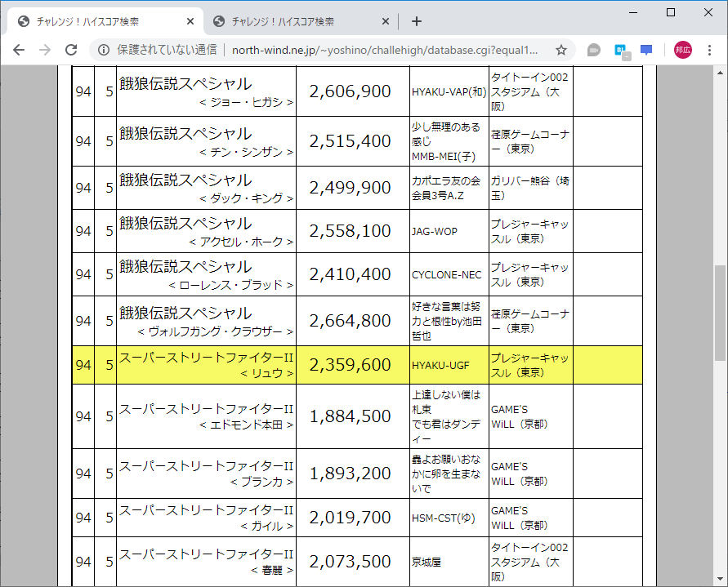Click character name ダック・キング
The image size is (728, 587).
click(246, 198)
